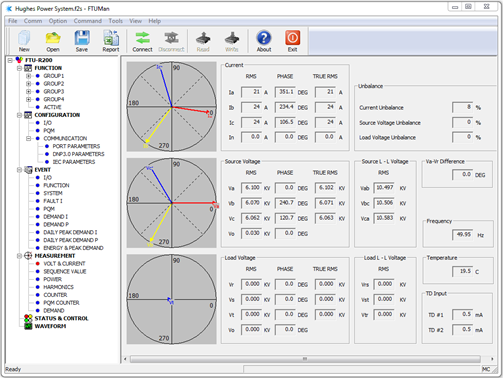This screenshot has height=378, width=503.
Task: Click the Read toolbar icon
Action: tap(203, 41)
